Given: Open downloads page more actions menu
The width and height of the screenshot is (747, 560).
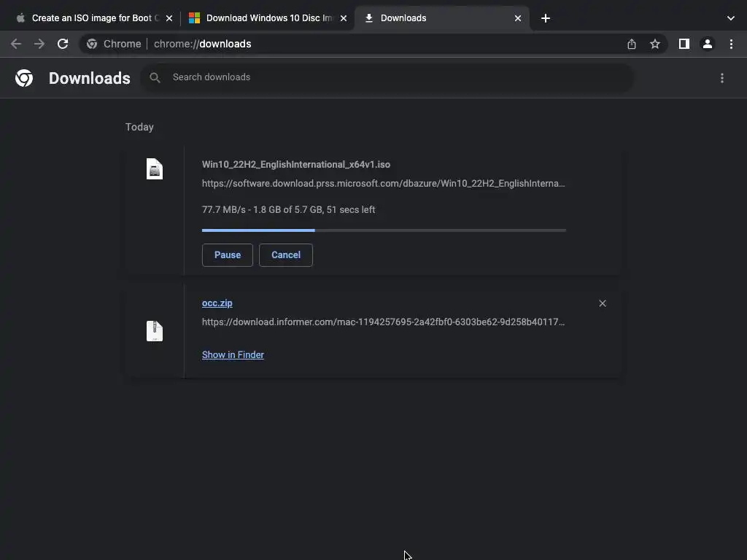Looking at the screenshot, I should pyautogui.click(x=722, y=78).
